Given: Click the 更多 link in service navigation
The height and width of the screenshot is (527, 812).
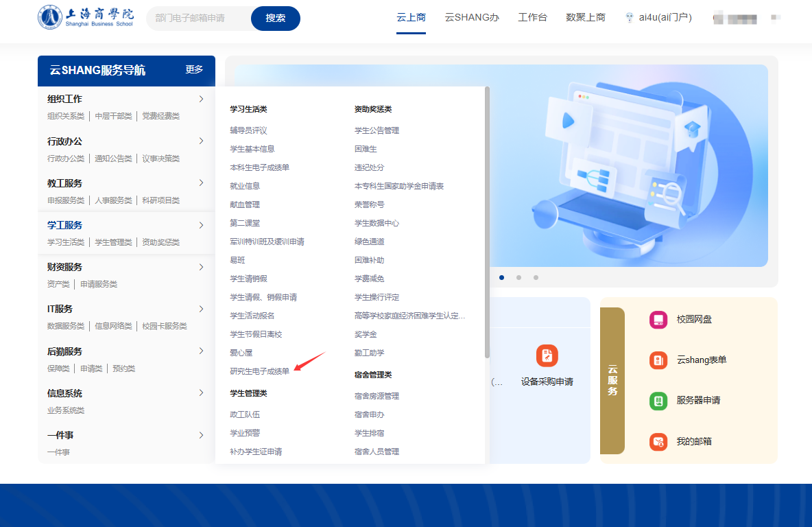Looking at the screenshot, I should pos(194,71).
